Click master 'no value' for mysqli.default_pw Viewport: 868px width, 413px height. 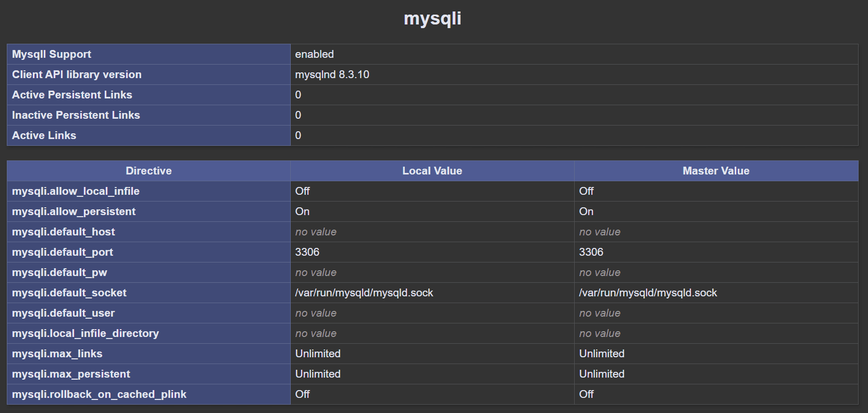(x=600, y=272)
